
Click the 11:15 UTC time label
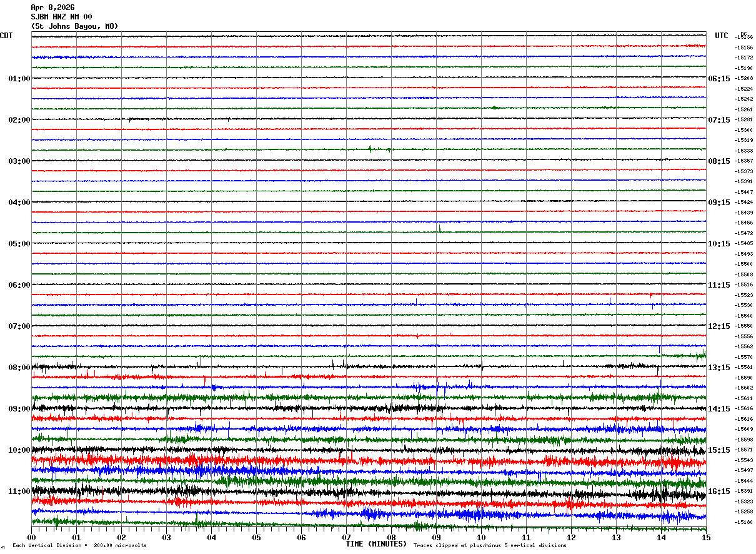(x=719, y=285)
